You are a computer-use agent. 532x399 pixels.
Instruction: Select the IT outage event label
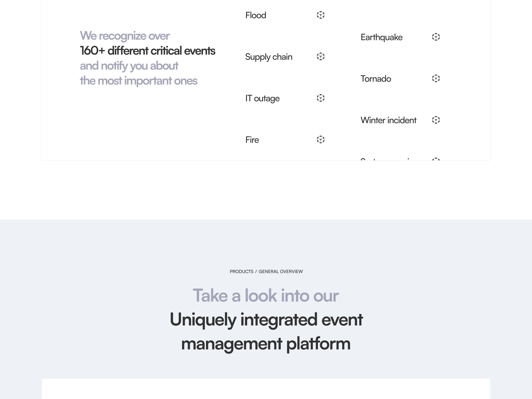262,99
